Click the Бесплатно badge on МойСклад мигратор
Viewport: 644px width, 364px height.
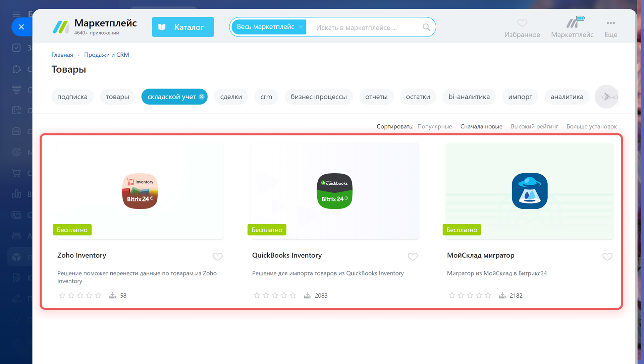(x=462, y=230)
